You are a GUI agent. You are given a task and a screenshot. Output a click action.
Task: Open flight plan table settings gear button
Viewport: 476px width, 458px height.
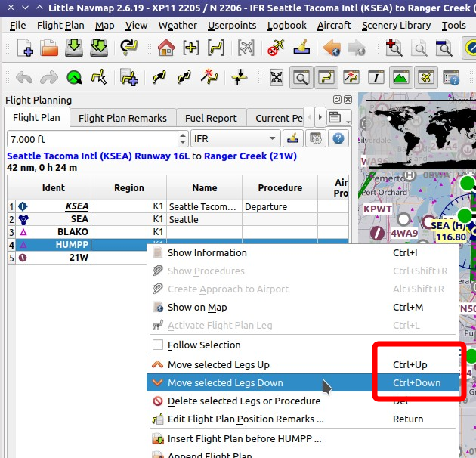click(x=315, y=139)
